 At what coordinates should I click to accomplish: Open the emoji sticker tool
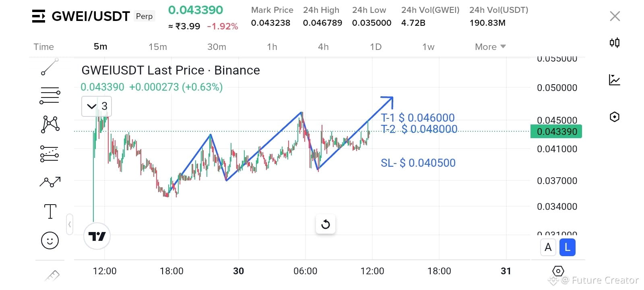50,240
